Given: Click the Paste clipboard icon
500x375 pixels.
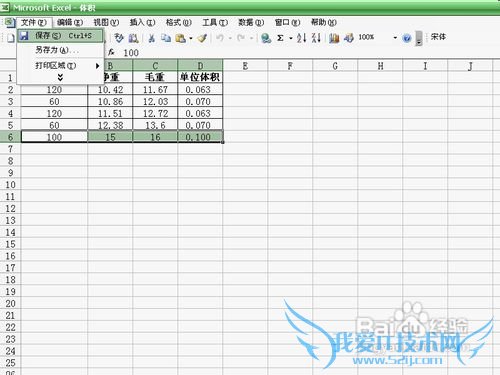Looking at the screenshot, I should (x=180, y=38).
